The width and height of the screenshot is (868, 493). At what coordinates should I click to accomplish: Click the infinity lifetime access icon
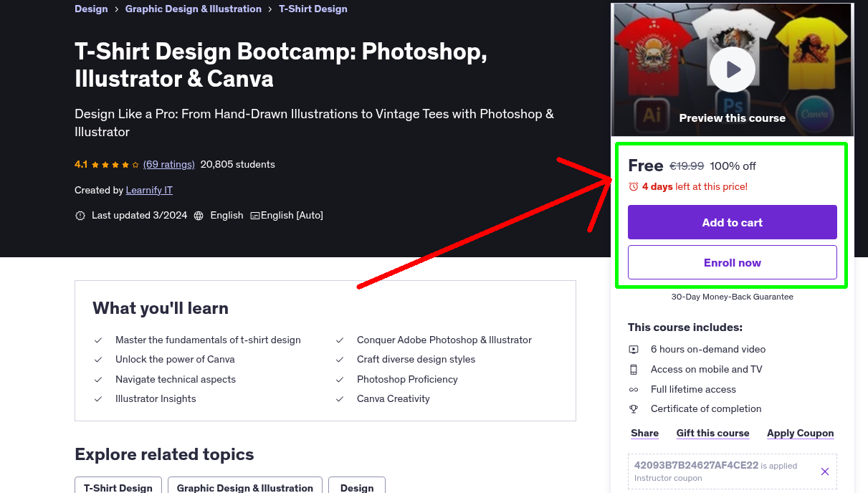(x=634, y=390)
